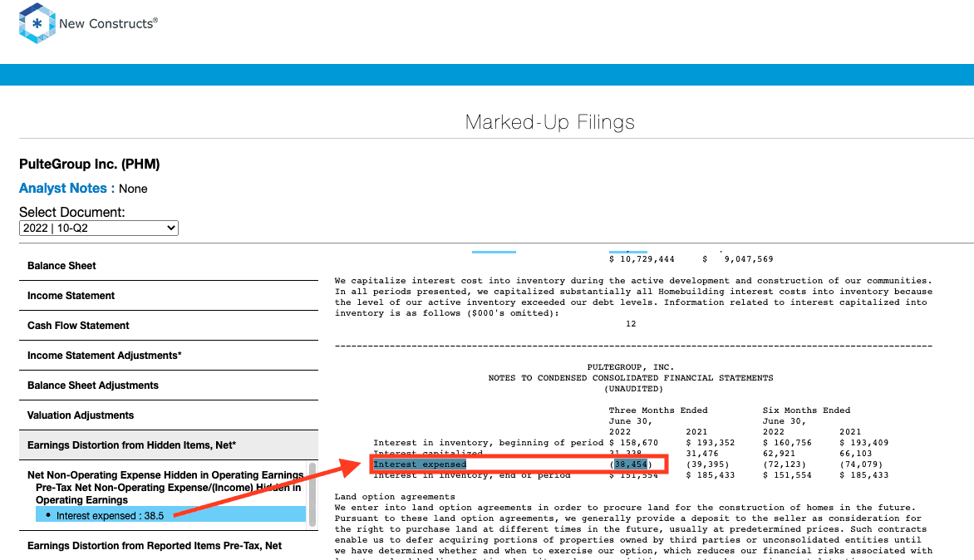Click the $ 158,670 beginning inventory interest value
Image resolution: width=974 pixels, height=560 pixels.
click(x=633, y=443)
